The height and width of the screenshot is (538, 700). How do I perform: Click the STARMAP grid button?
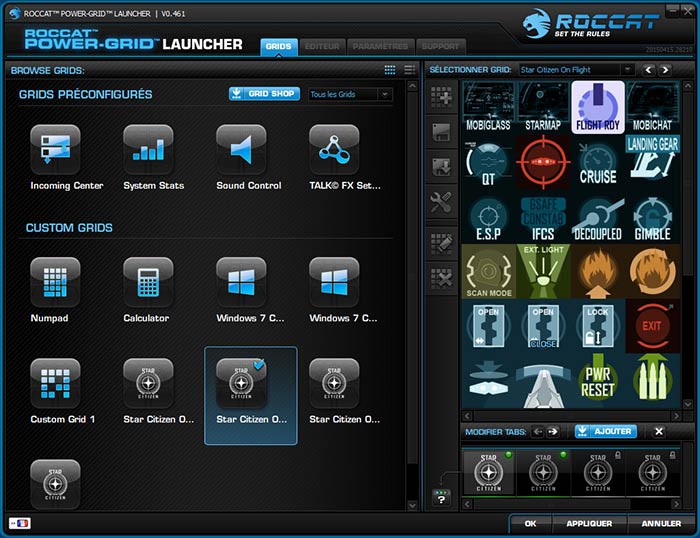tap(543, 107)
